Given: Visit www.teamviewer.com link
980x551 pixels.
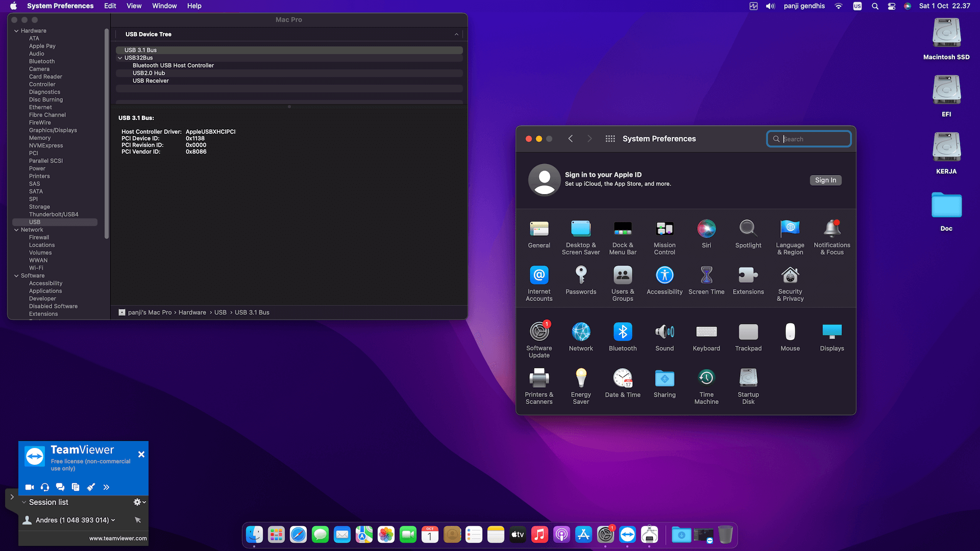Looking at the screenshot, I should pyautogui.click(x=118, y=538).
